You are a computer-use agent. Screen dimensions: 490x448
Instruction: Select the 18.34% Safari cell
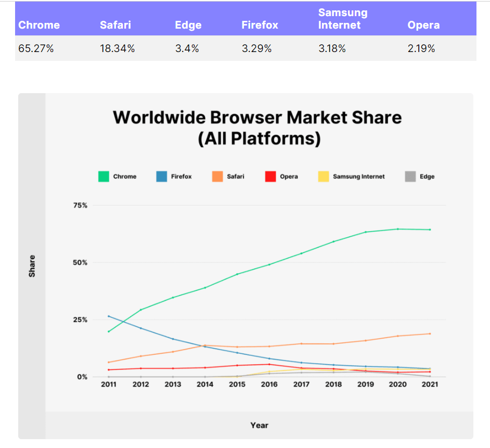pos(117,48)
